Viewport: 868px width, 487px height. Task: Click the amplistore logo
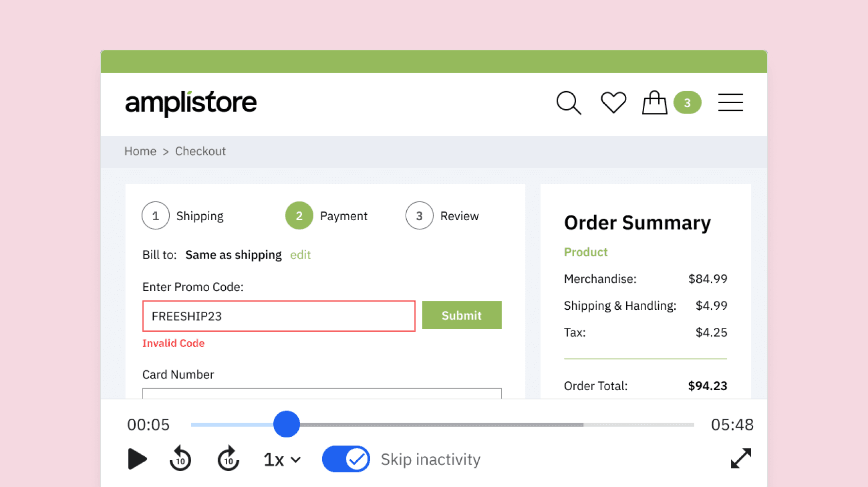190,102
